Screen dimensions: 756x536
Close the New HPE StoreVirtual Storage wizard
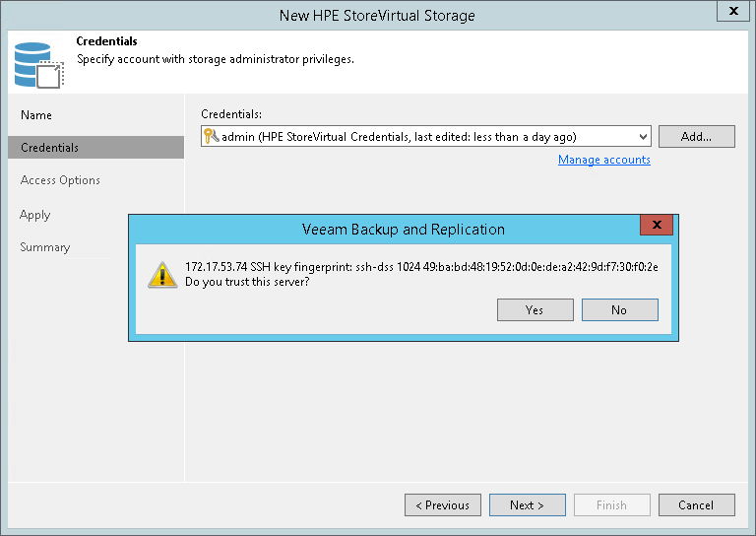point(733,12)
